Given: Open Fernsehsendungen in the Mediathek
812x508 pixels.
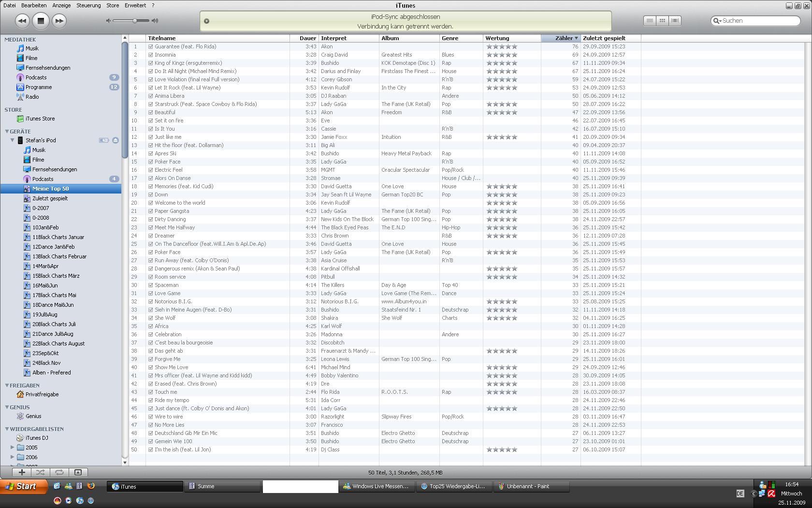Looking at the screenshot, I should coord(48,68).
